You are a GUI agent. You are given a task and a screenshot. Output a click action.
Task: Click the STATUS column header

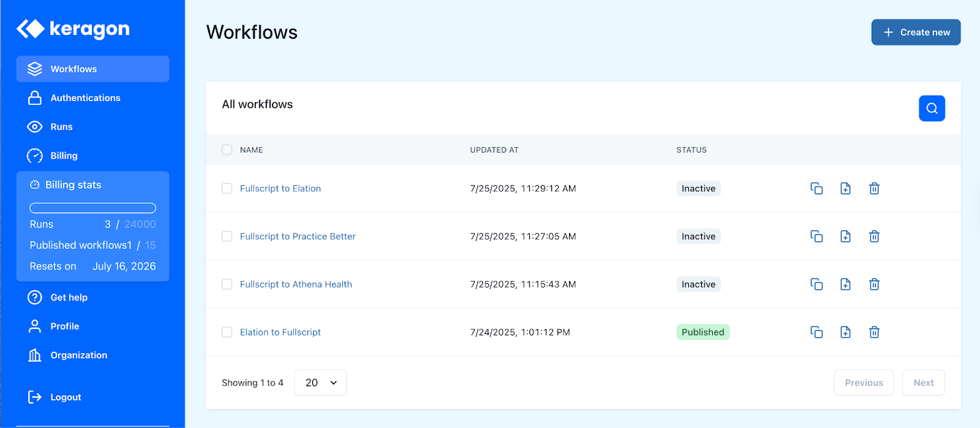692,150
